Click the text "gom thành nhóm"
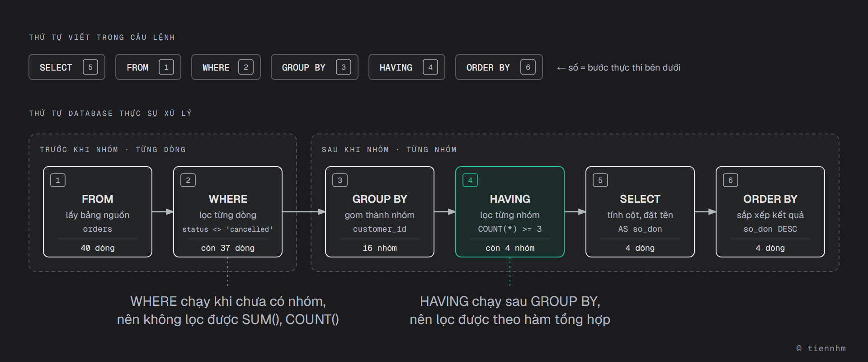 [x=380, y=215]
